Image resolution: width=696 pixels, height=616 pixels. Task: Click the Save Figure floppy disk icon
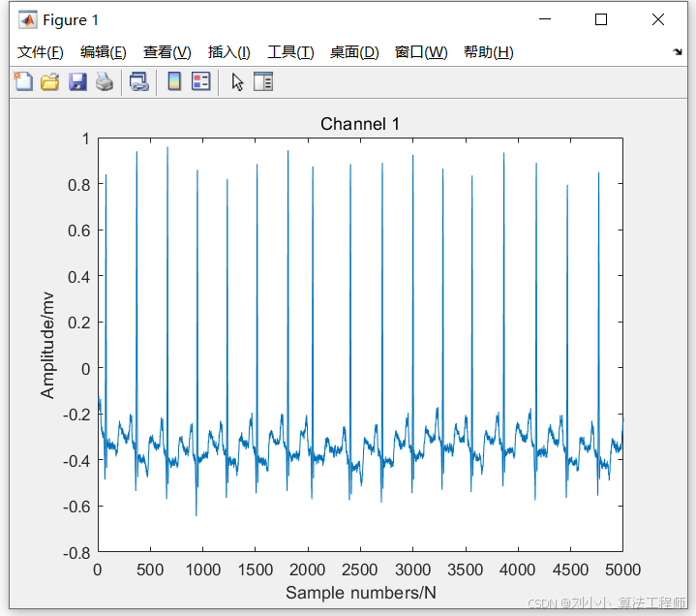point(77,82)
